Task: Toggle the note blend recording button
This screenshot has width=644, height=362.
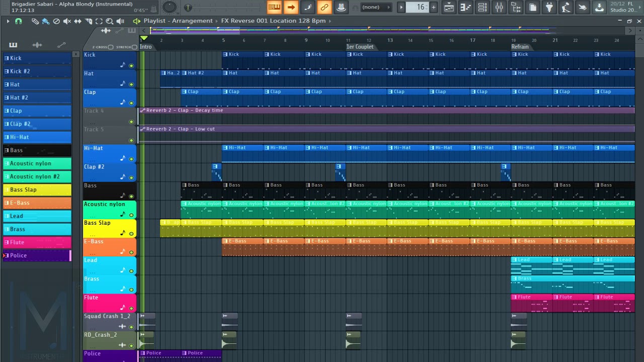Action: click(308, 7)
